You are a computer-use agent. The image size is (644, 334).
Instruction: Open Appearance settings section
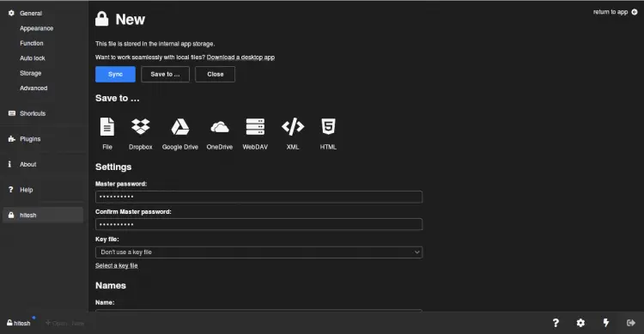coord(37,28)
